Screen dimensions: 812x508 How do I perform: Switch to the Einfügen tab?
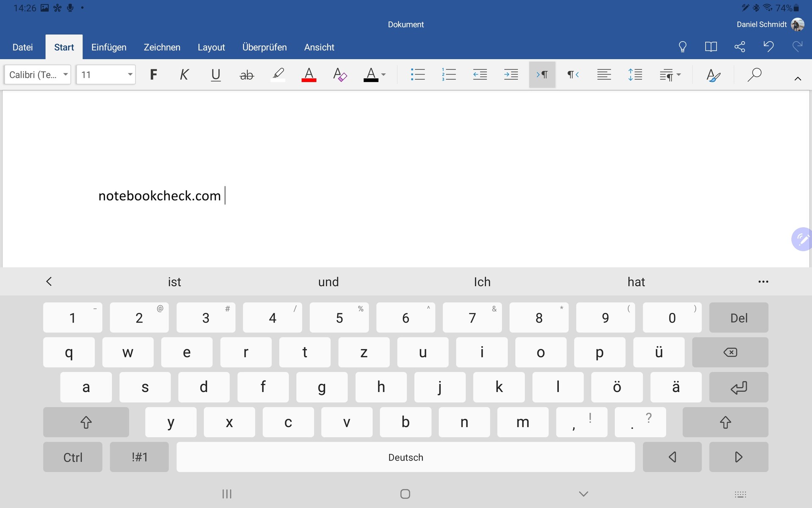click(x=109, y=47)
